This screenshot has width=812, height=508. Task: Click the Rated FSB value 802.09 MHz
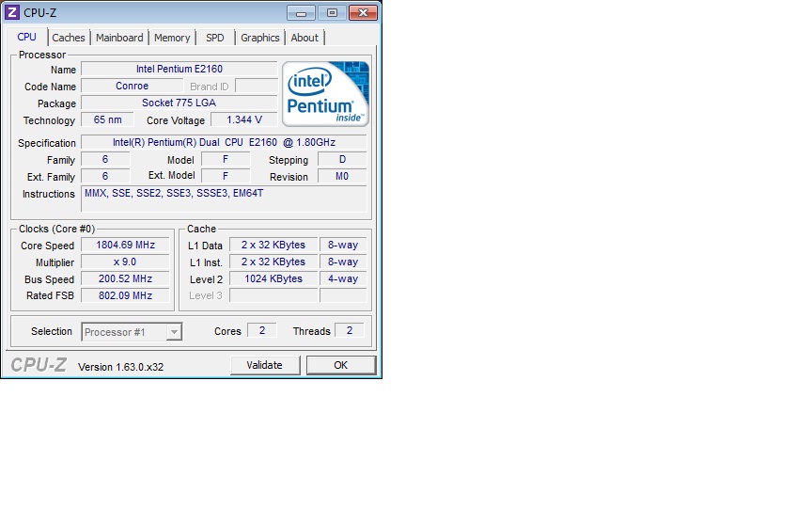(x=125, y=295)
